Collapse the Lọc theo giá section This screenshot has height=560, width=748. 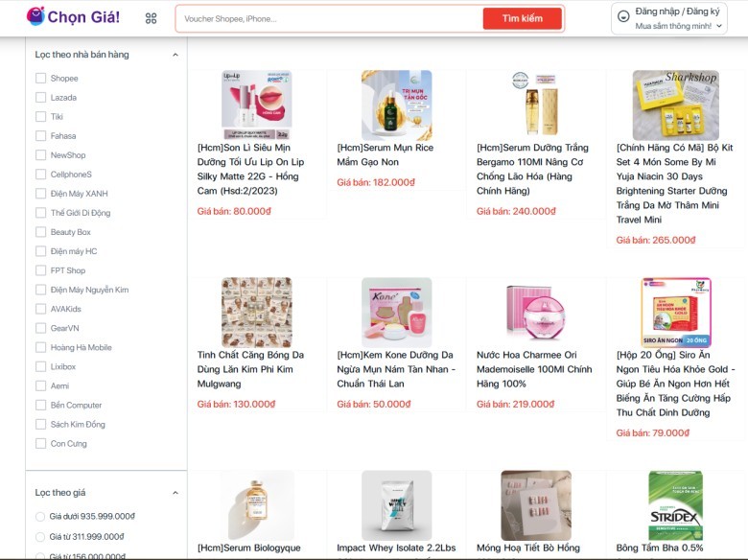click(x=175, y=493)
